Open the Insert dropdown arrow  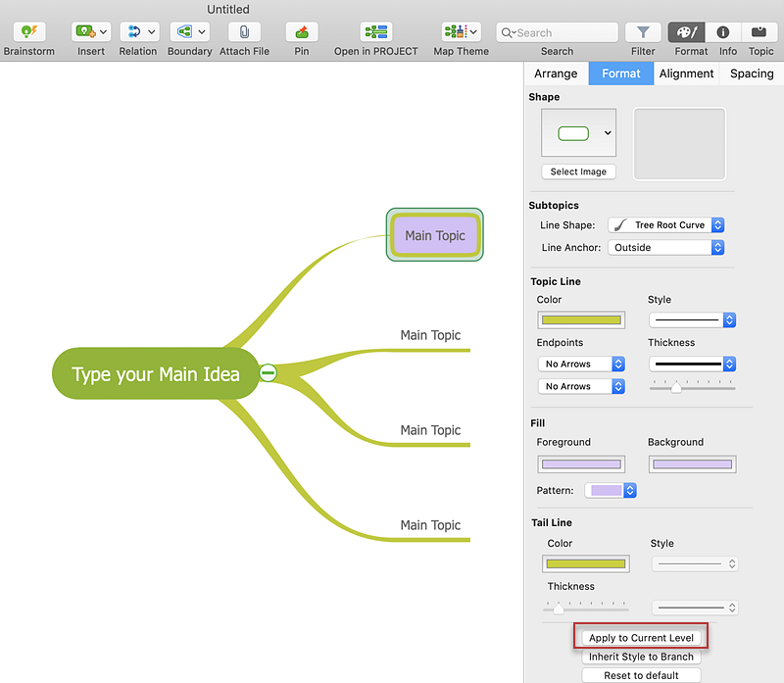[x=104, y=32]
